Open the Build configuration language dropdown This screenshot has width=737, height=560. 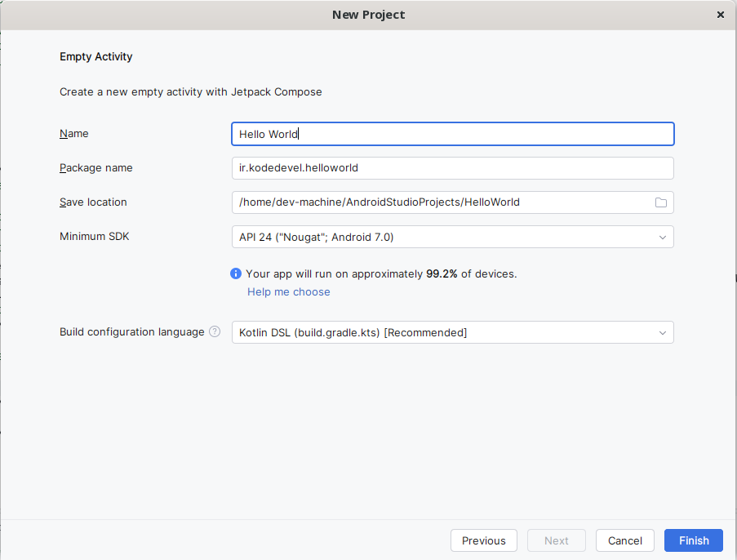pyautogui.click(x=453, y=332)
